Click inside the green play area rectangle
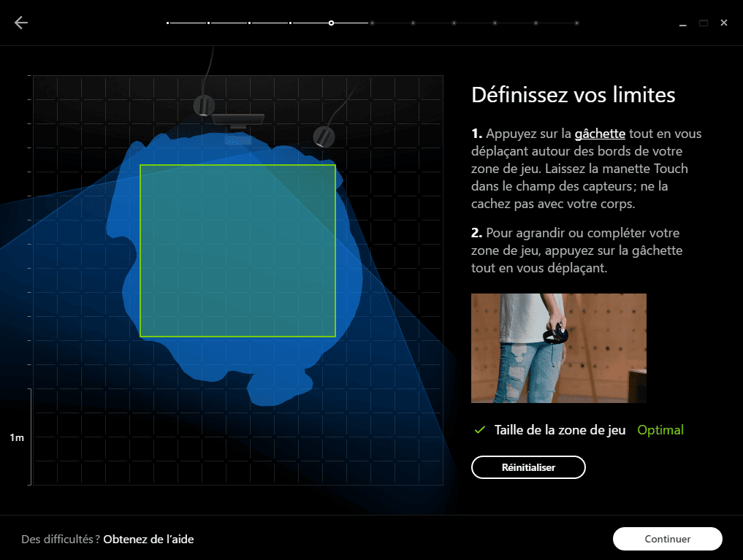Image resolution: width=743 pixels, height=560 pixels. [237, 250]
